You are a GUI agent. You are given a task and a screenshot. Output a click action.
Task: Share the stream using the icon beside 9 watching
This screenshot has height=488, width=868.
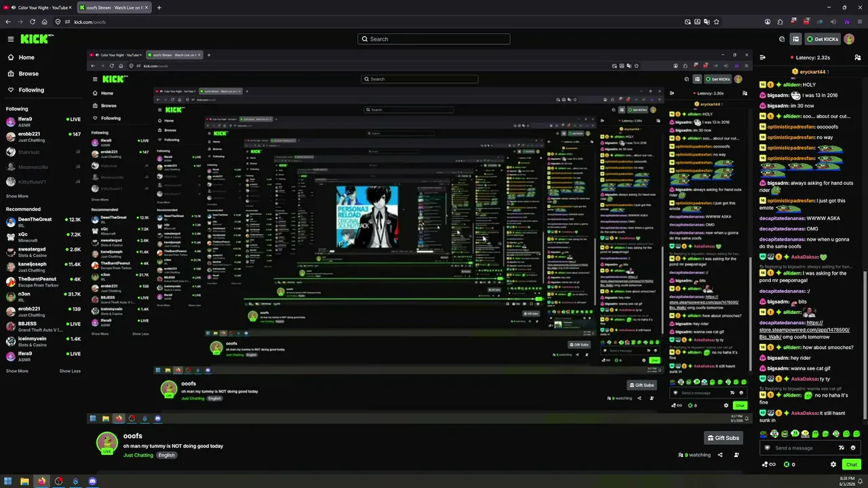click(720, 455)
